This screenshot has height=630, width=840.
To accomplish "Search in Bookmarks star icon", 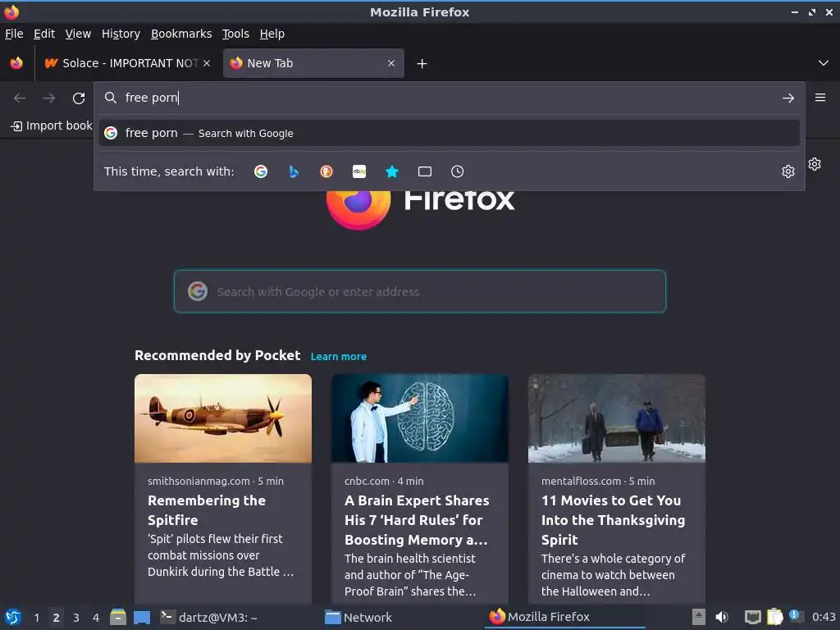I will (x=392, y=171).
